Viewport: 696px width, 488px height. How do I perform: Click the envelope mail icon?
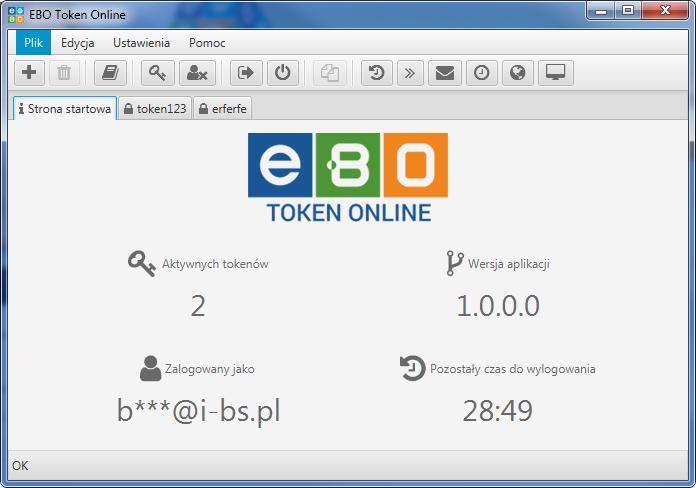[x=445, y=72]
